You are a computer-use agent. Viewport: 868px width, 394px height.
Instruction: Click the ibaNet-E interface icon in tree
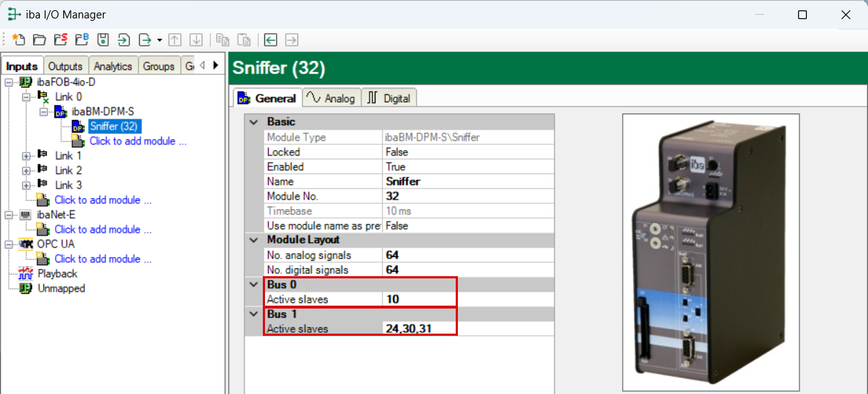click(x=26, y=215)
